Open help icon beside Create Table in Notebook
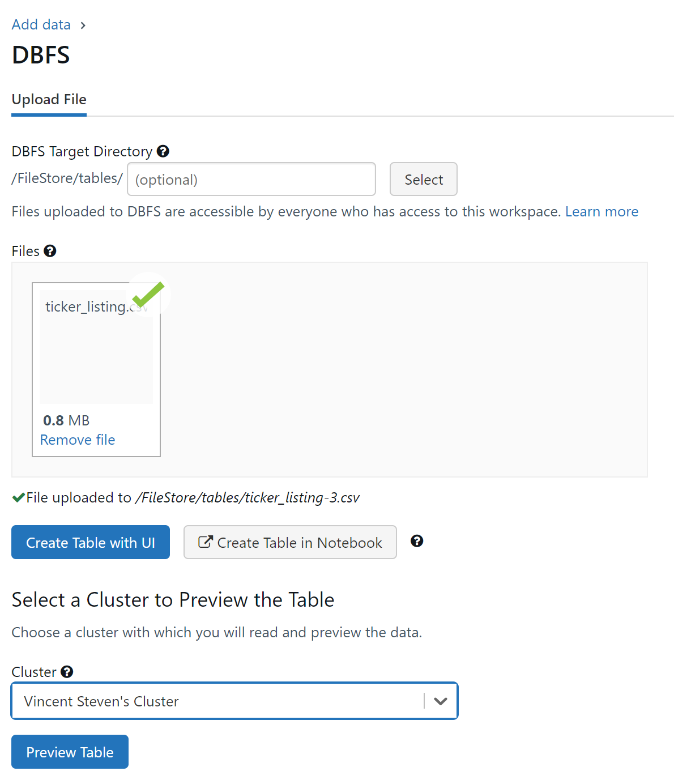The image size is (674, 784). 417,541
